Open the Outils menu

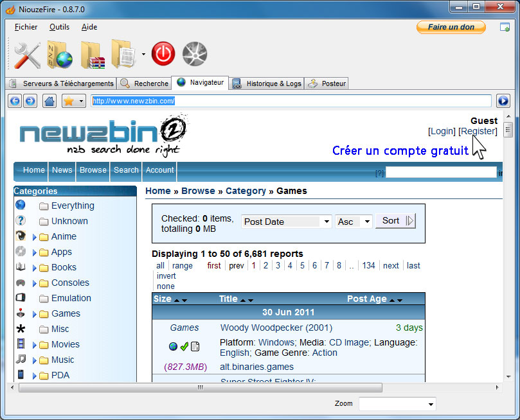point(59,27)
